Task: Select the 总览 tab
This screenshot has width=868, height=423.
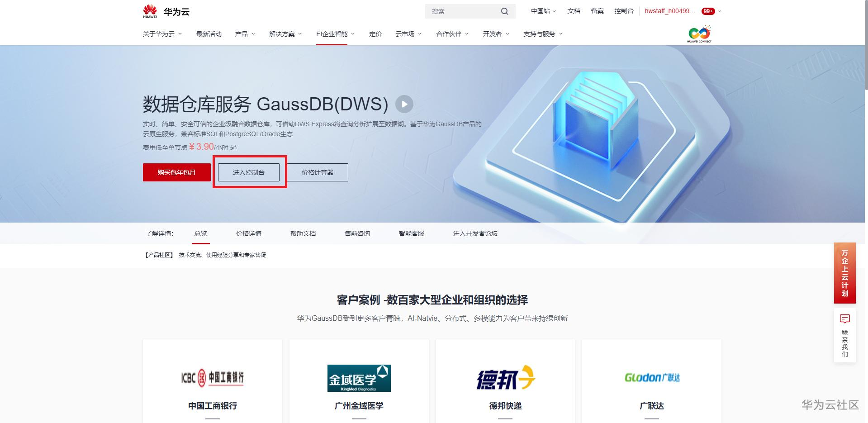Action: [x=201, y=233]
